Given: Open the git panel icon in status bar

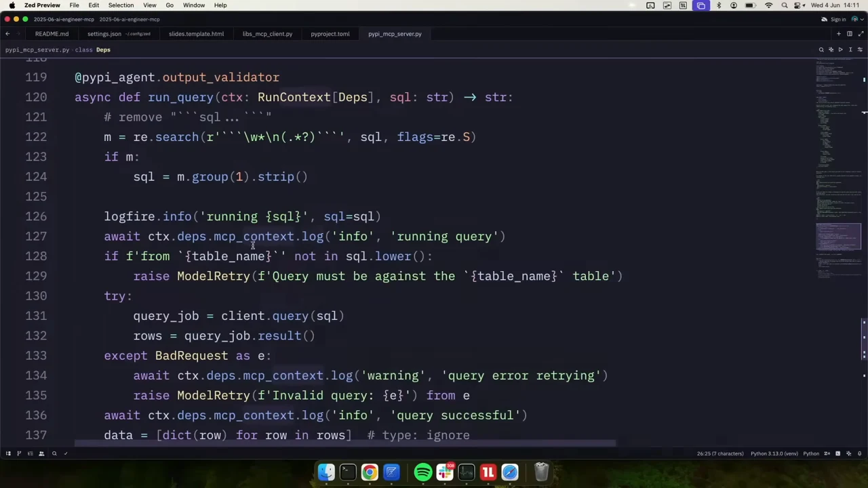Looking at the screenshot, I should coord(19,453).
